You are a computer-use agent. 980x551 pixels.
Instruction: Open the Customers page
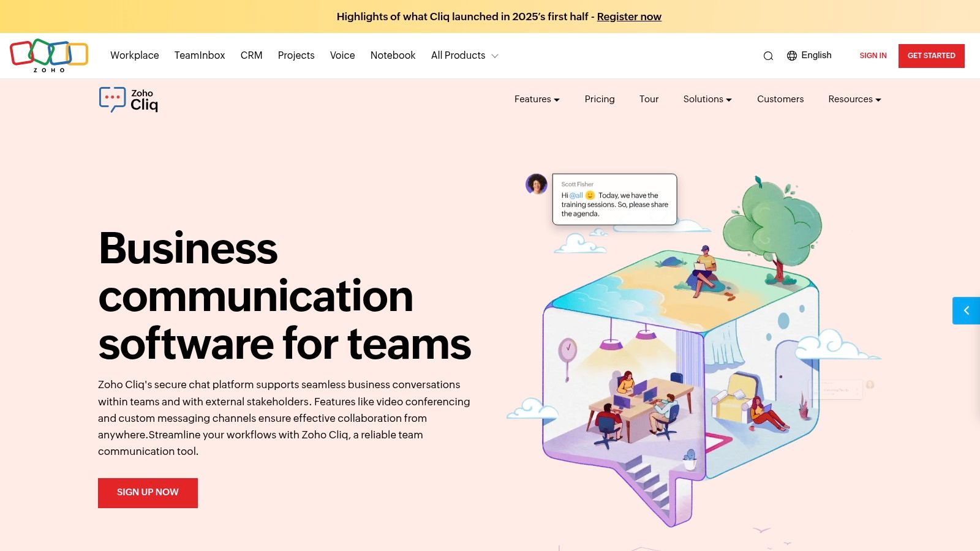(780, 99)
